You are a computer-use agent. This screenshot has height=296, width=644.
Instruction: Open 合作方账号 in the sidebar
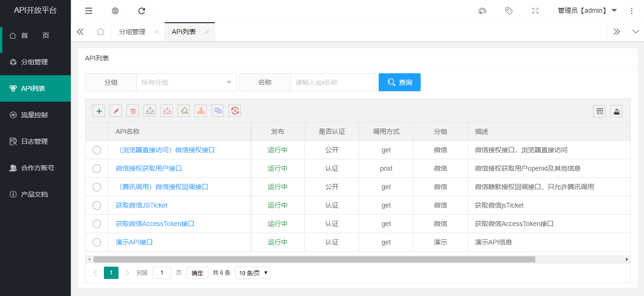click(x=35, y=168)
